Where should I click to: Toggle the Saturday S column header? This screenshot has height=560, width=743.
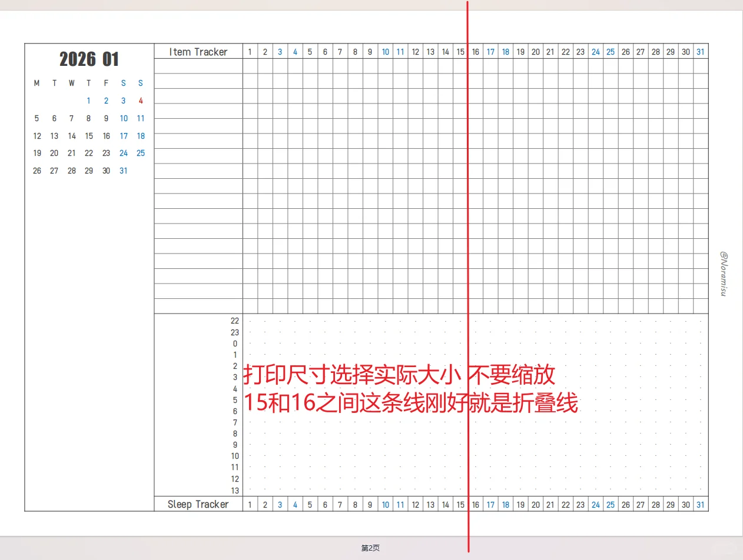(x=123, y=83)
